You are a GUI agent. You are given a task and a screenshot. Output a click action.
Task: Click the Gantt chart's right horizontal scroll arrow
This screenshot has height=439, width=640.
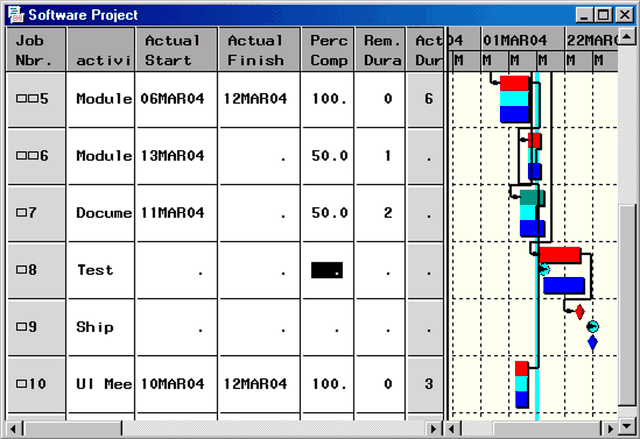pos(610,429)
